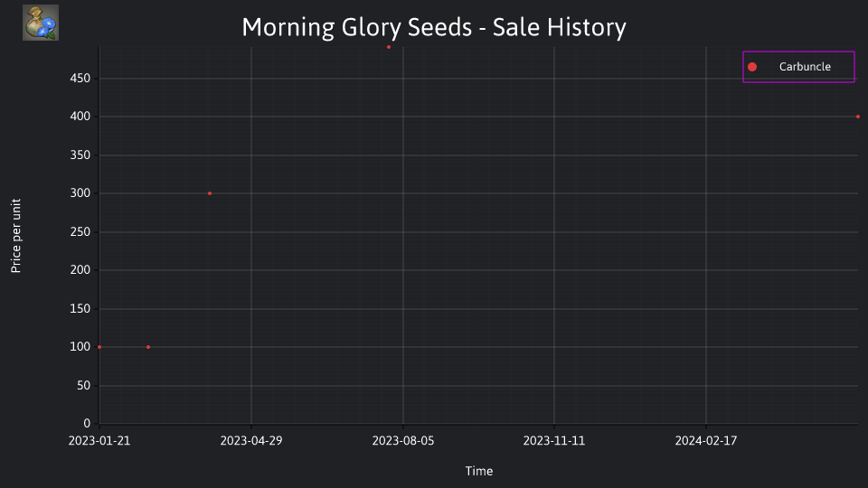Click the 150 price axis label
Screen dimensions: 868x488
(x=80, y=309)
